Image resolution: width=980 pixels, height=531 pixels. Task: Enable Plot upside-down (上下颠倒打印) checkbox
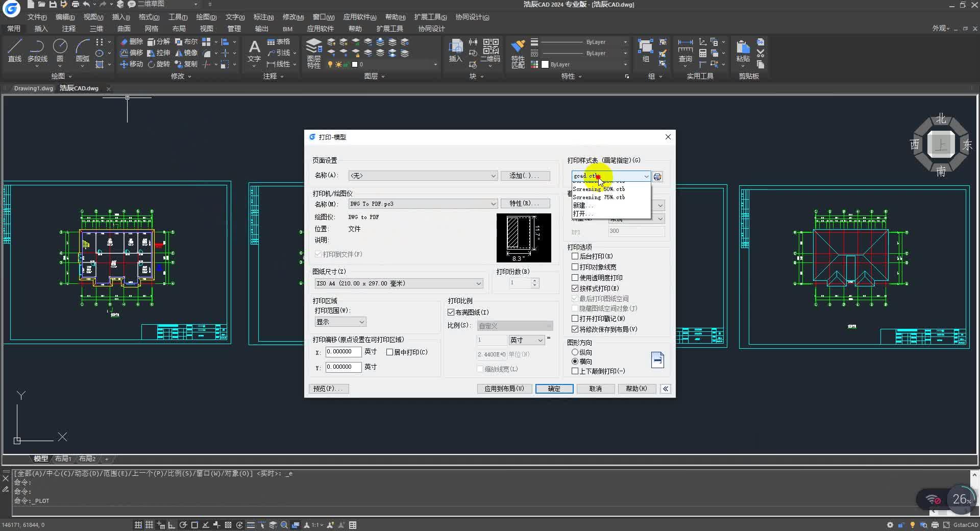coord(575,371)
